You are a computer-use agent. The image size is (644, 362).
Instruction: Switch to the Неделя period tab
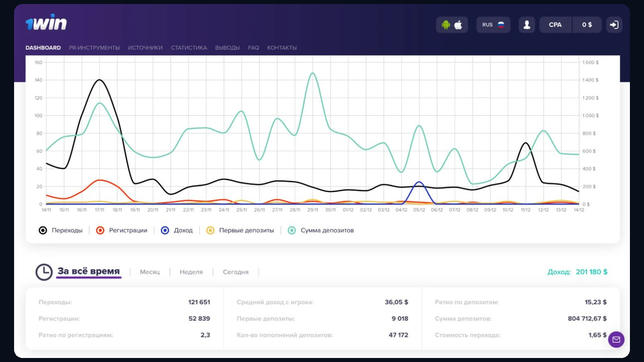click(191, 272)
